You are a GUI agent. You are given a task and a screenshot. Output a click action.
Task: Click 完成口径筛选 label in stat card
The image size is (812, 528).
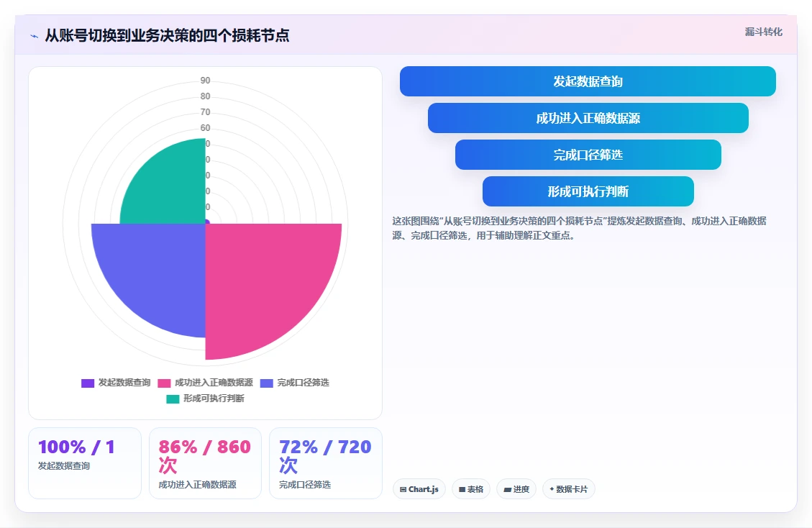tap(305, 484)
